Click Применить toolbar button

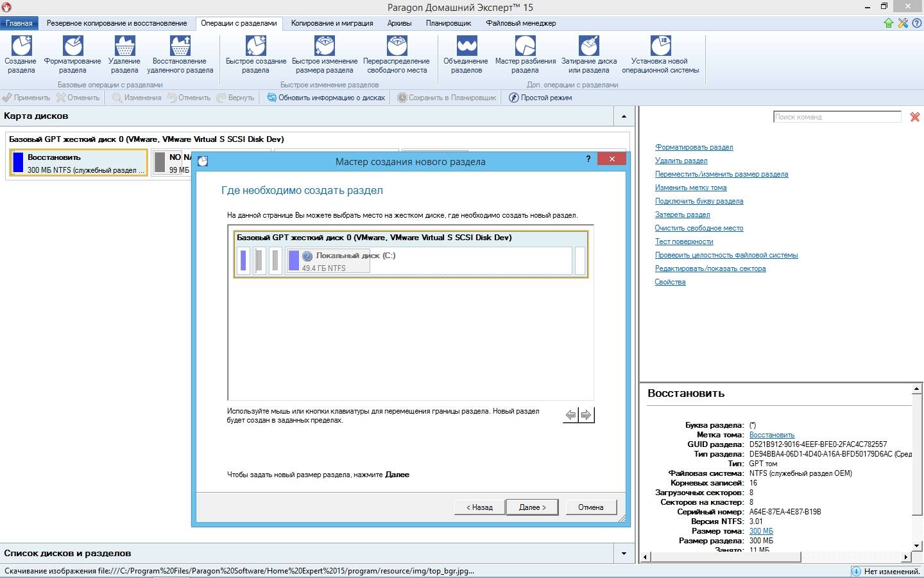26,98
